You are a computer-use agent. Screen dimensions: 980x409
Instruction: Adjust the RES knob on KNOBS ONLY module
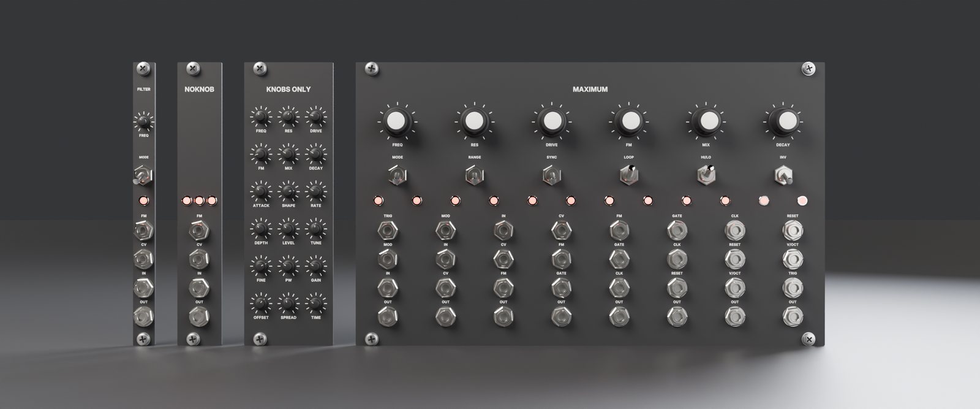[x=288, y=117]
